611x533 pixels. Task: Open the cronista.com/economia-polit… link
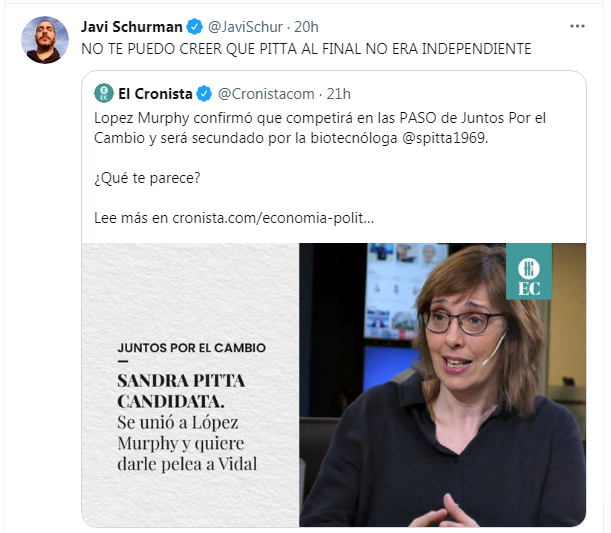[x=273, y=218]
